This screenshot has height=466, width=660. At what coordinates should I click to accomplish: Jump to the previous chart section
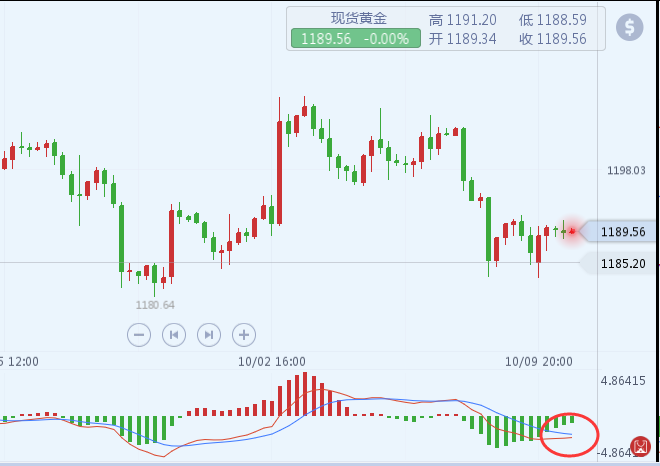173,334
